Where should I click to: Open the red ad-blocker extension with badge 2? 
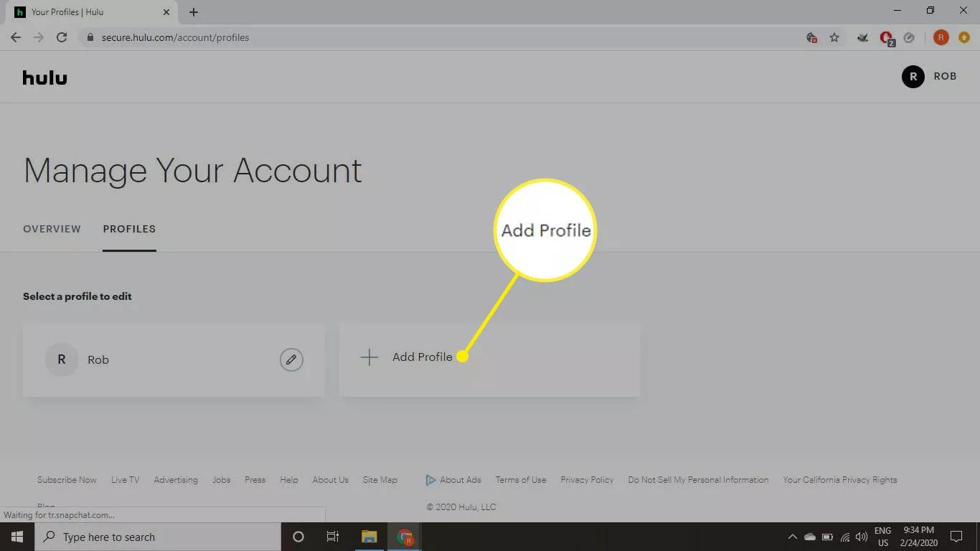(x=887, y=38)
